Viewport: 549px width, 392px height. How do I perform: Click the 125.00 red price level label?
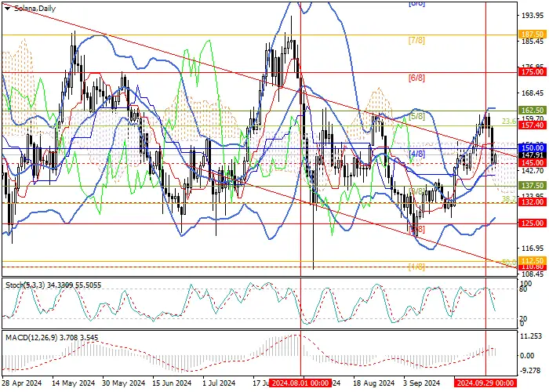tap(533, 223)
